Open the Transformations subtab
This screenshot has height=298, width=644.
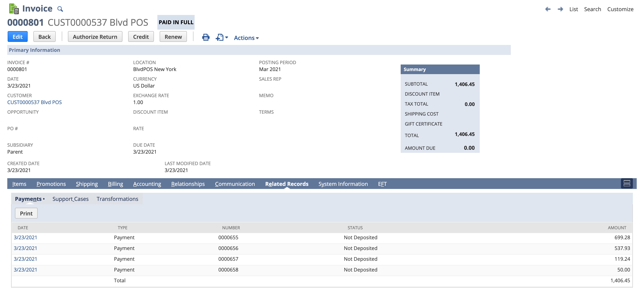coord(117,199)
